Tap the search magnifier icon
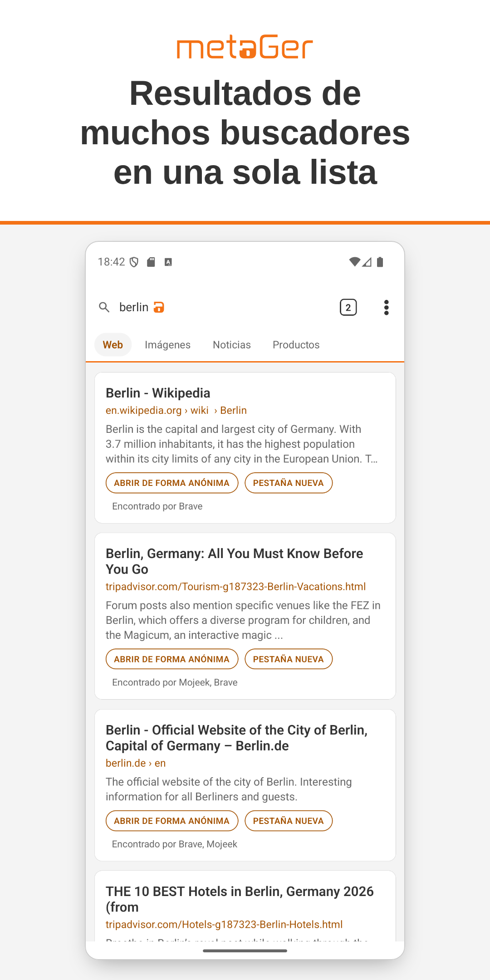Viewport: 490px width, 980px height. 104,308
